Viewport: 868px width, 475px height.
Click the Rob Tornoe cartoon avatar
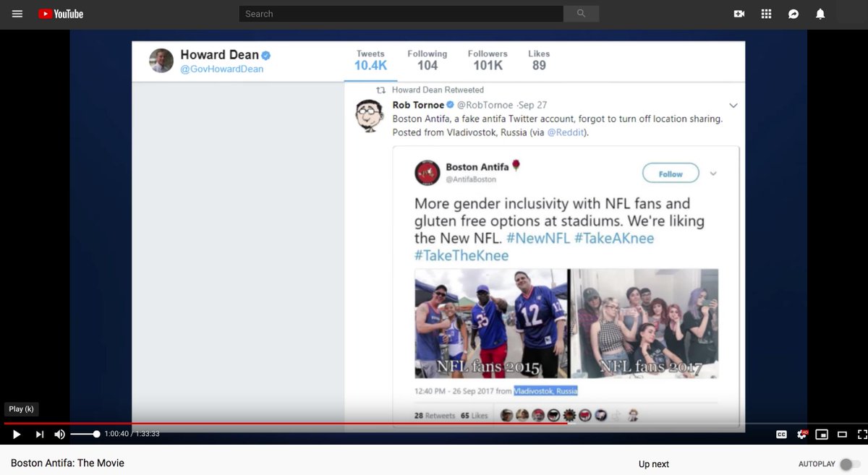point(370,116)
